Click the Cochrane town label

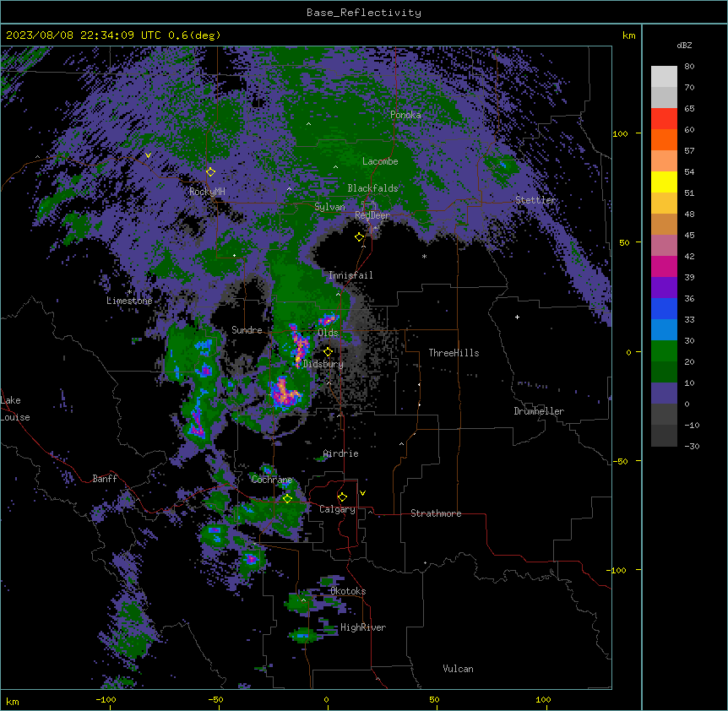[272, 480]
